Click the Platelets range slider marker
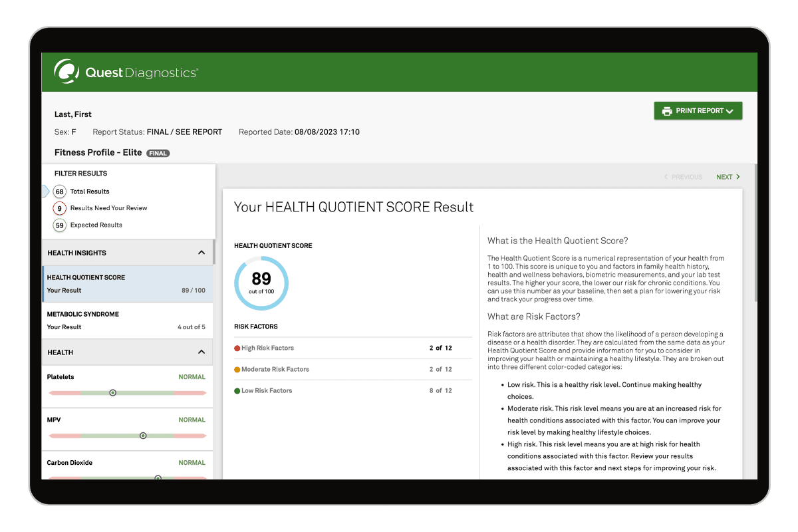798x532 pixels. (112, 393)
